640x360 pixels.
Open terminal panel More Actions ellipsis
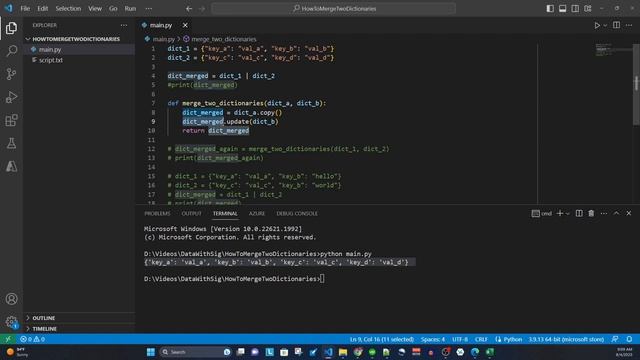(604, 213)
